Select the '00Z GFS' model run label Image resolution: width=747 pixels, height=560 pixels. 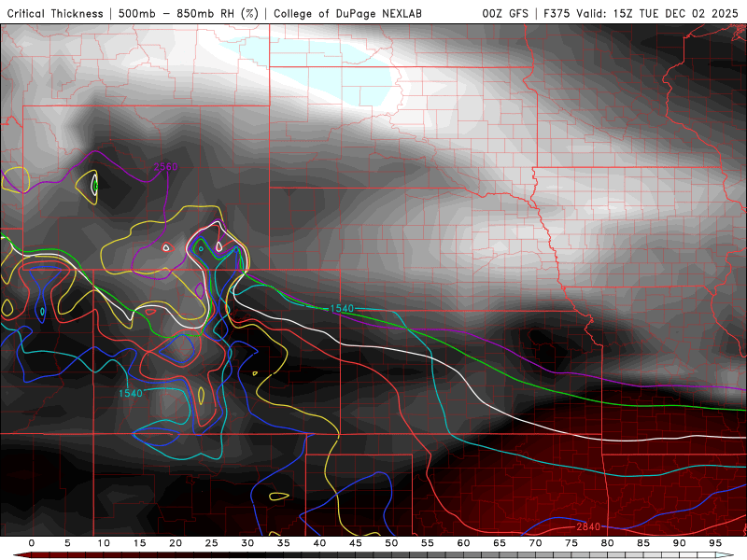505,13
